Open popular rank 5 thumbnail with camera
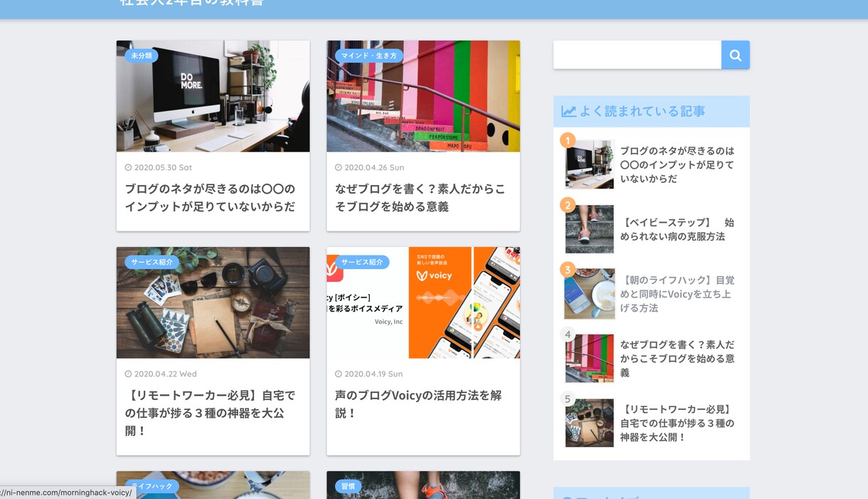Viewport: 868px width, 499px height. coord(589,423)
